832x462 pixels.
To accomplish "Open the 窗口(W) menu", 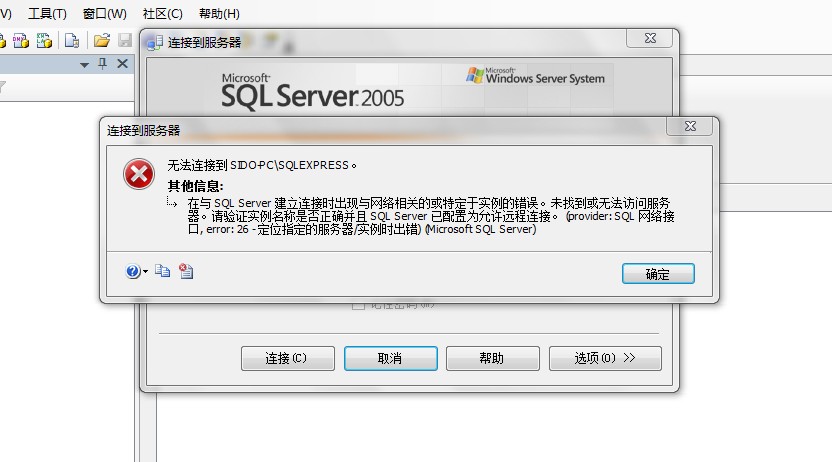I will [105, 14].
